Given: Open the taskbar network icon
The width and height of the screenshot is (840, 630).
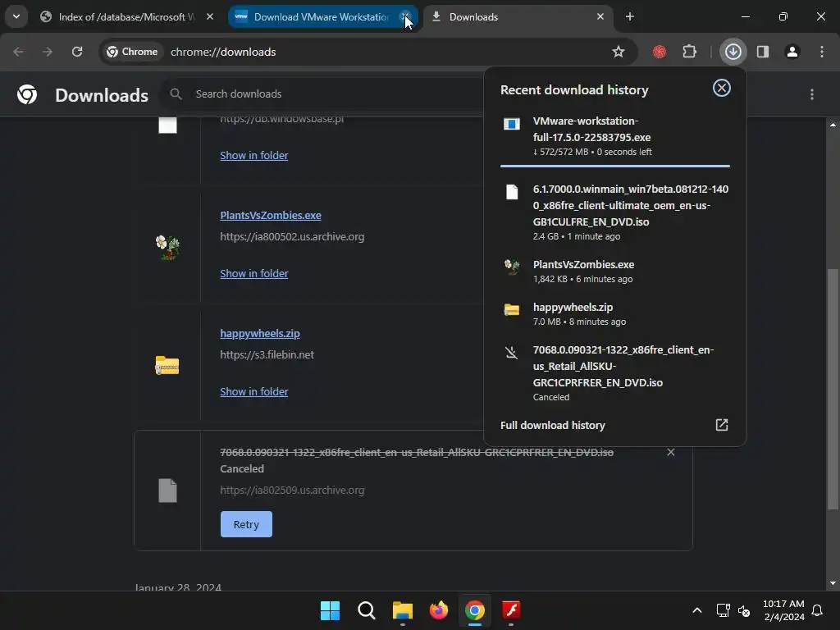Looking at the screenshot, I should 724,610.
